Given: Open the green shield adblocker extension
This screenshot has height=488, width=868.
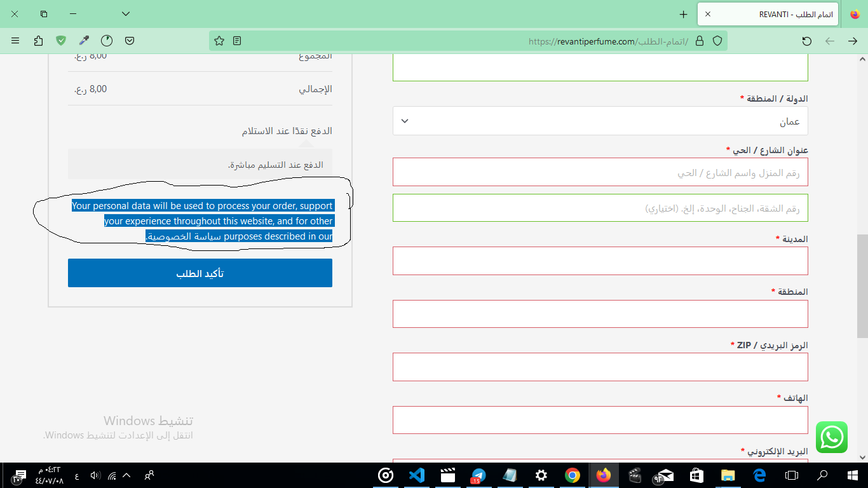Looking at the screenshot, I should [x=61, y=41].
